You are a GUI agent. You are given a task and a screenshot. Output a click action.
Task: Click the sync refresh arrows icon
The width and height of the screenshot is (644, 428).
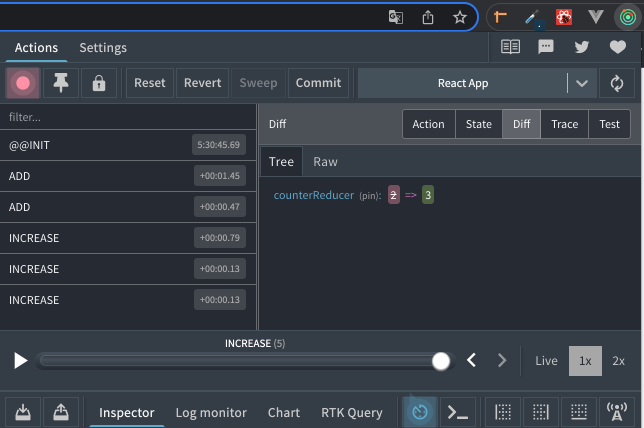coord(617,83)
